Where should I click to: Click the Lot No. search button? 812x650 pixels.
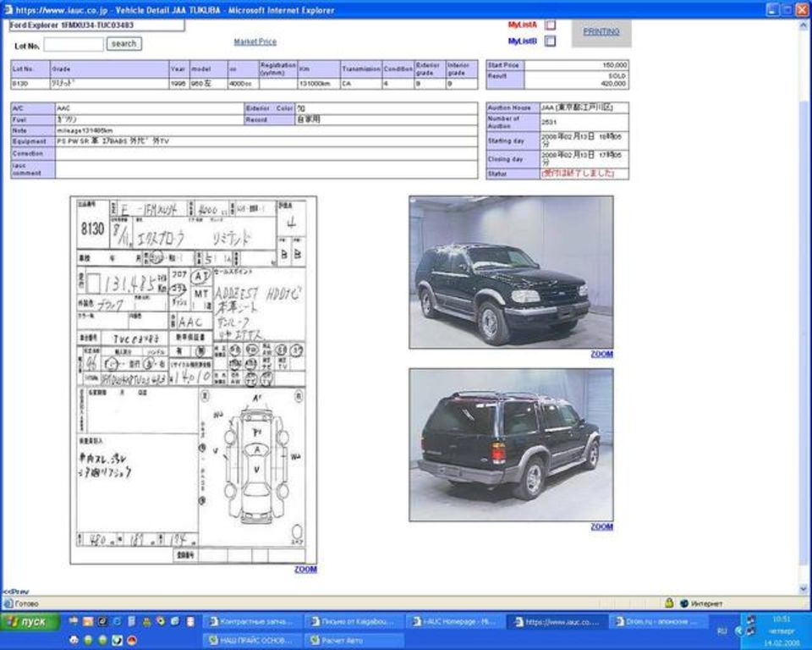(123, 44)
